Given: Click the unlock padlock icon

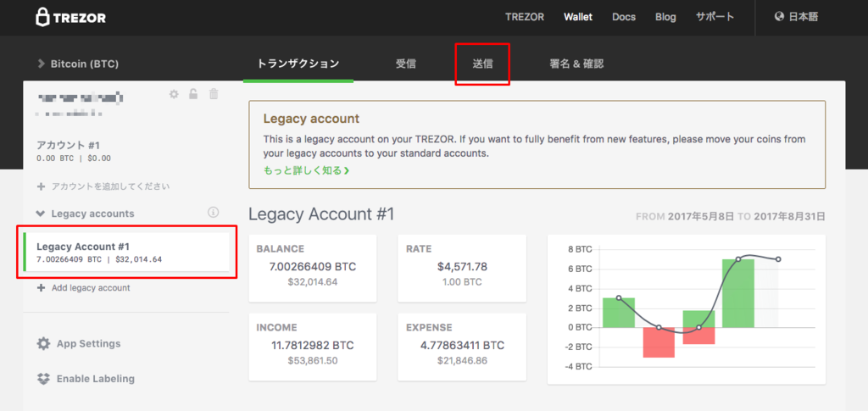Looking at the screenshot, I should click(x=193, y=94).
